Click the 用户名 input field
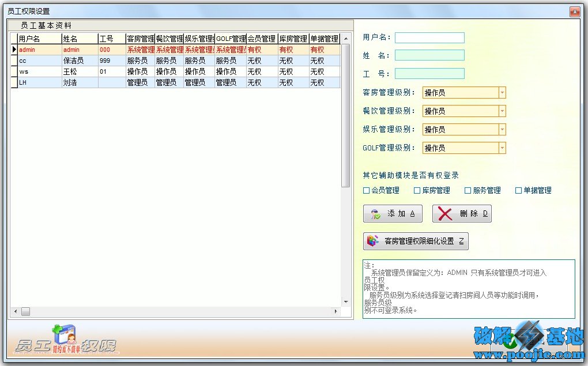 click(x=429, y=37)
